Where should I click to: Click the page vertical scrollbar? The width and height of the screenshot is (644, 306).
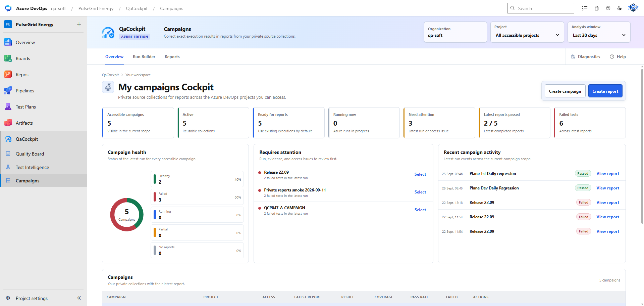click(642, 146)
